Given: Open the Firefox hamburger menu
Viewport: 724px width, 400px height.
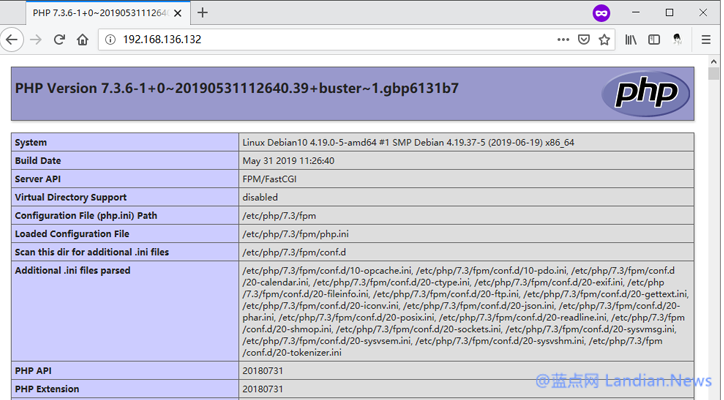Looking at the screenshot, I should [706, 39].
